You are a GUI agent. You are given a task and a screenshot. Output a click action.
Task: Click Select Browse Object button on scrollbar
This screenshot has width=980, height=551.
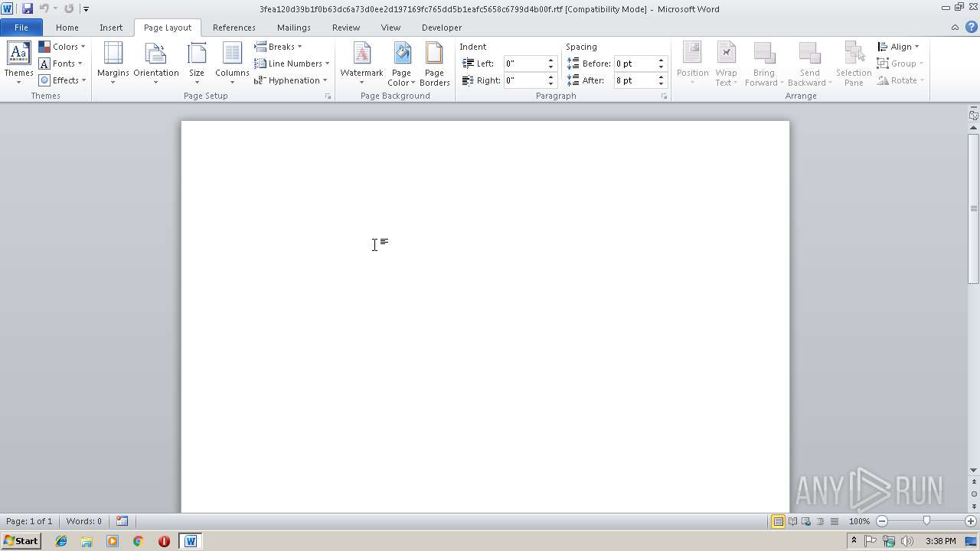click(x=974, y=494)
